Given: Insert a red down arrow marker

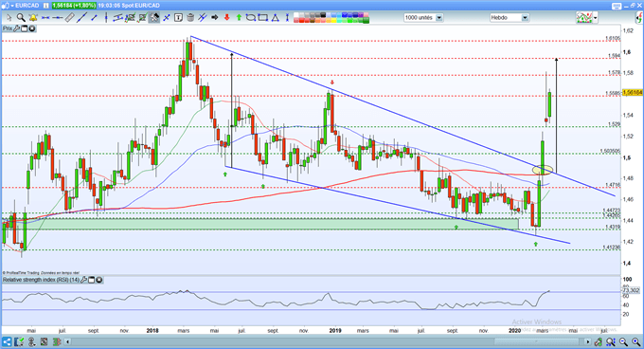Looking at the screenshot, I should (226, 18).
